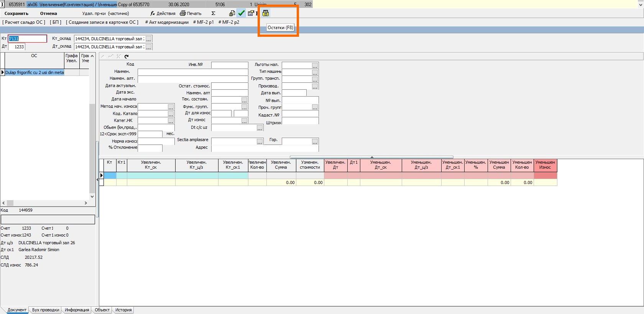The height and width of the screenshot is (314, 644).
Task: Open the Кт_склад lookup button
Action: coord(149,39)
